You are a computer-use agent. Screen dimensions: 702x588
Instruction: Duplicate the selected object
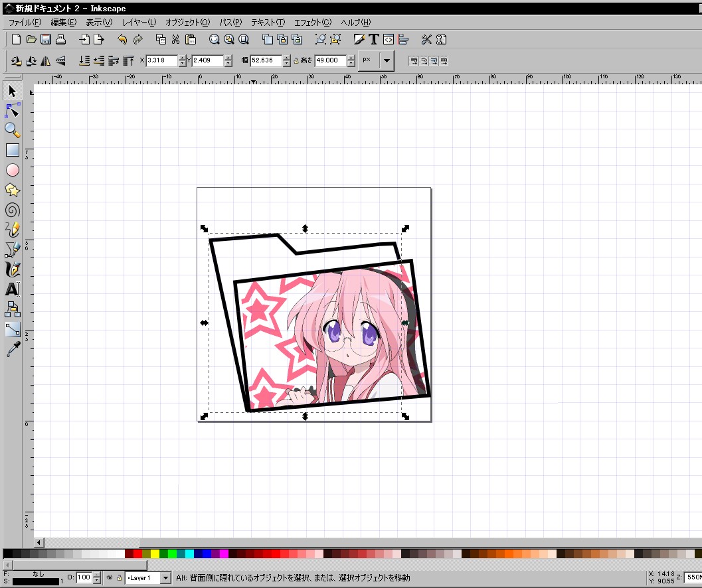(267, 39)
